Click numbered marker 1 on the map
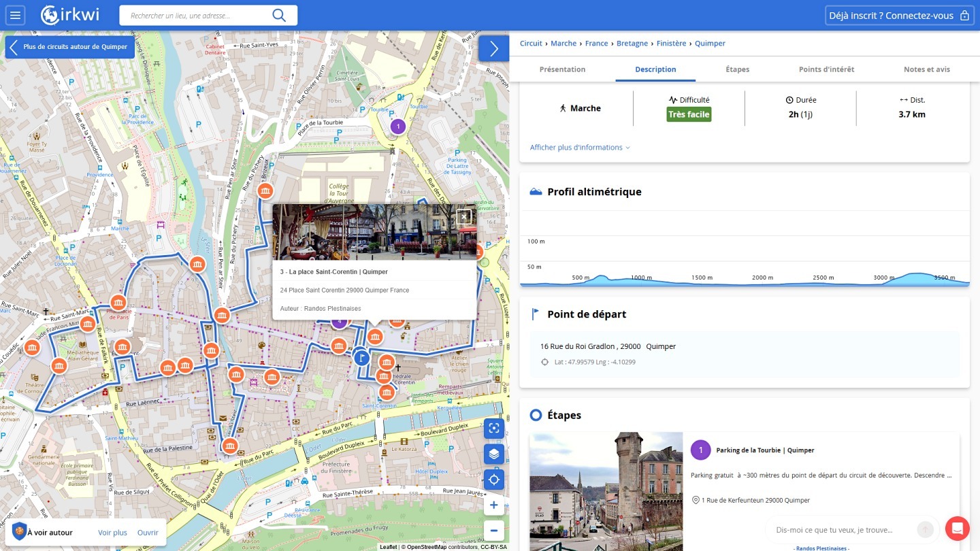The height and width of the screenshot is (551, 980). (x=397, y=126)
